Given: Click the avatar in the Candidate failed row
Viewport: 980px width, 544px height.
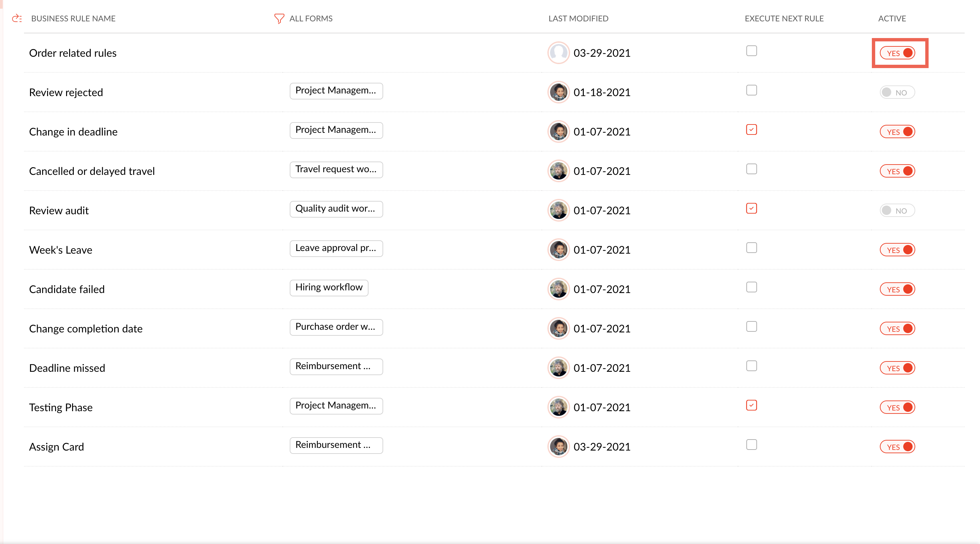Looking at the screenshot, I should point(558,289).
